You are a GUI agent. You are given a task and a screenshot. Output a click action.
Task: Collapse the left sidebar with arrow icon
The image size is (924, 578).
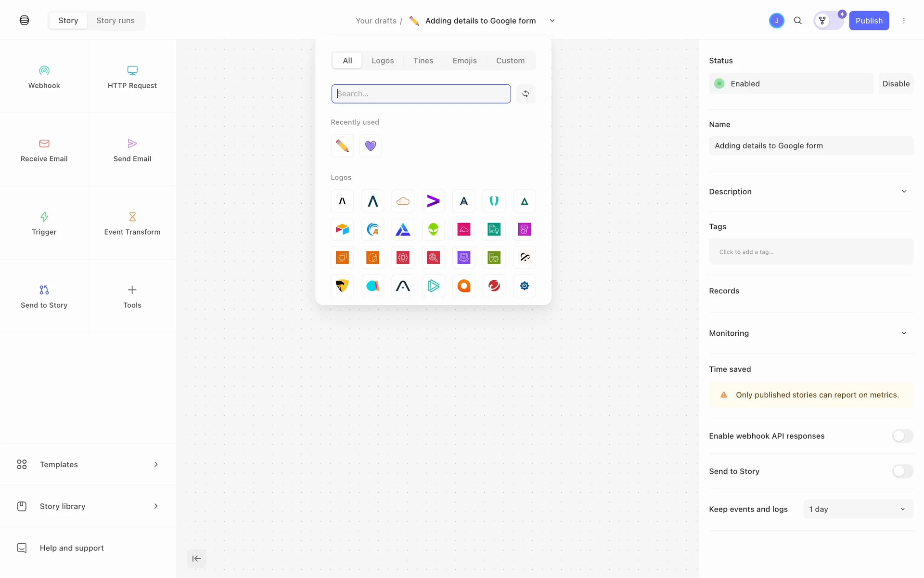click(196, 559)
